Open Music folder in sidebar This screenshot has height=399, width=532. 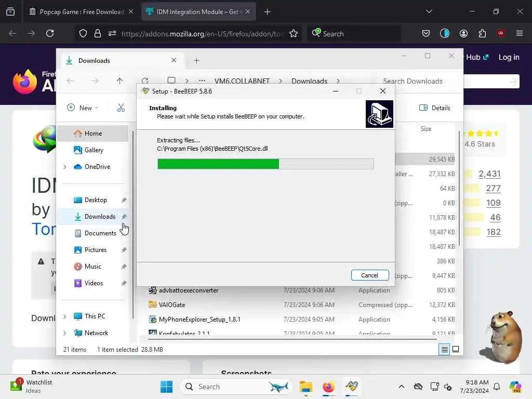[x=92, y=267]
